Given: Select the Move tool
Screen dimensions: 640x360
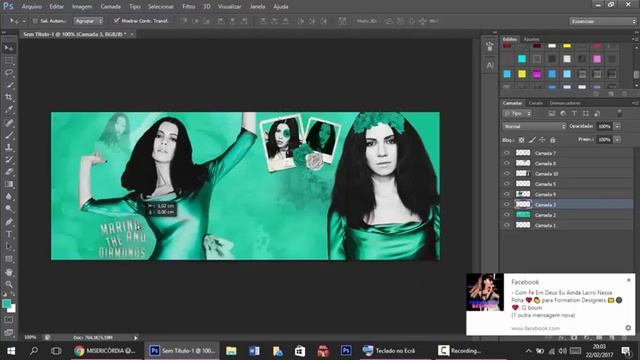Looking at the screenshot, I should click(9, 48).
